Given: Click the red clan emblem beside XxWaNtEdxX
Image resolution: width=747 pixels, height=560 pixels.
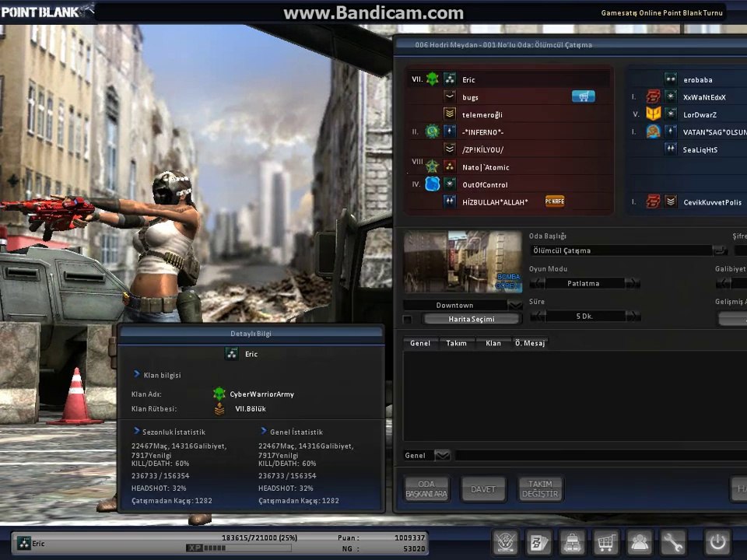Looking at the screenshot, I should [653, 96].
